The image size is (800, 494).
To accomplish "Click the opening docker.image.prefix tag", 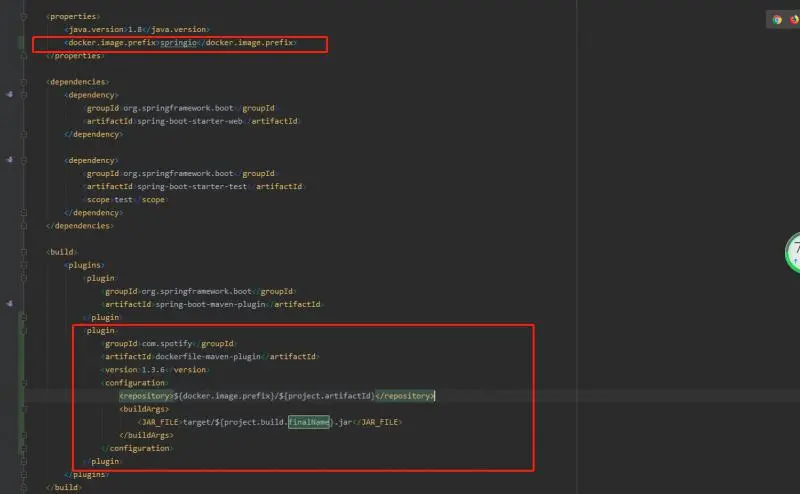I will tap(112, 43).
